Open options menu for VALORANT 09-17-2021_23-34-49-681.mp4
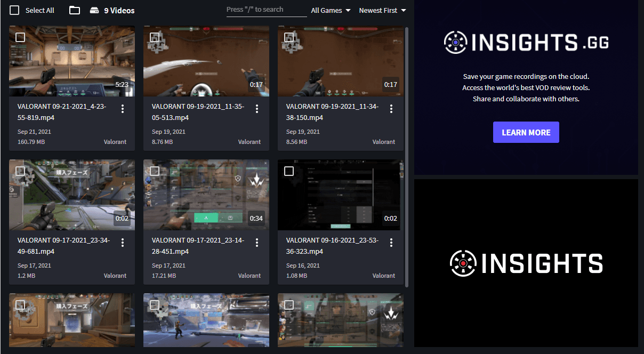Screen dimensions: 644x354 123,243
